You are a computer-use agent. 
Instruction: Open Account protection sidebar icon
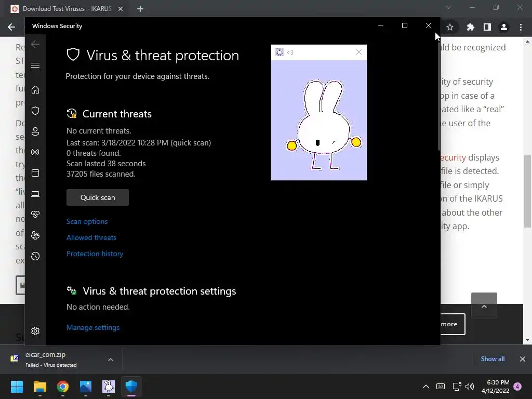(x=35, y=131)
